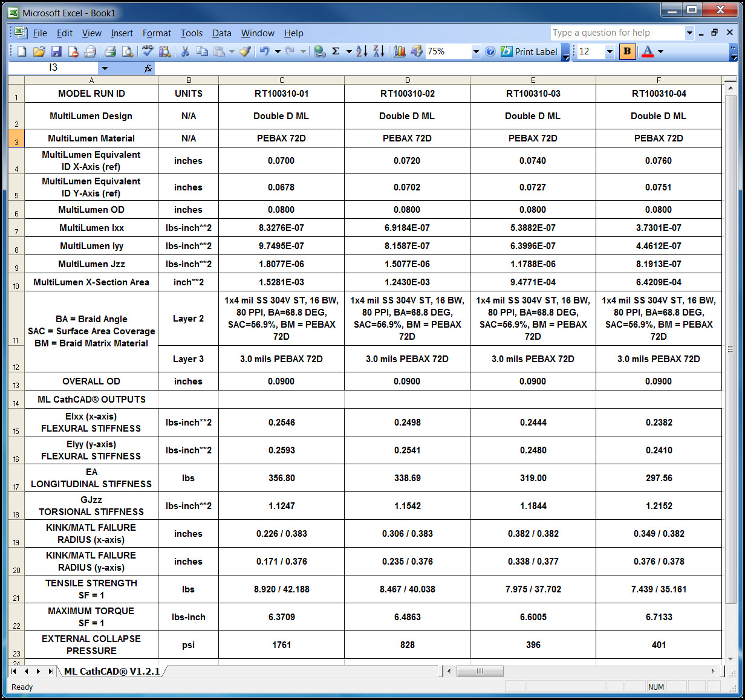
Task: Open the View menu
Action: tap(92, 33)
